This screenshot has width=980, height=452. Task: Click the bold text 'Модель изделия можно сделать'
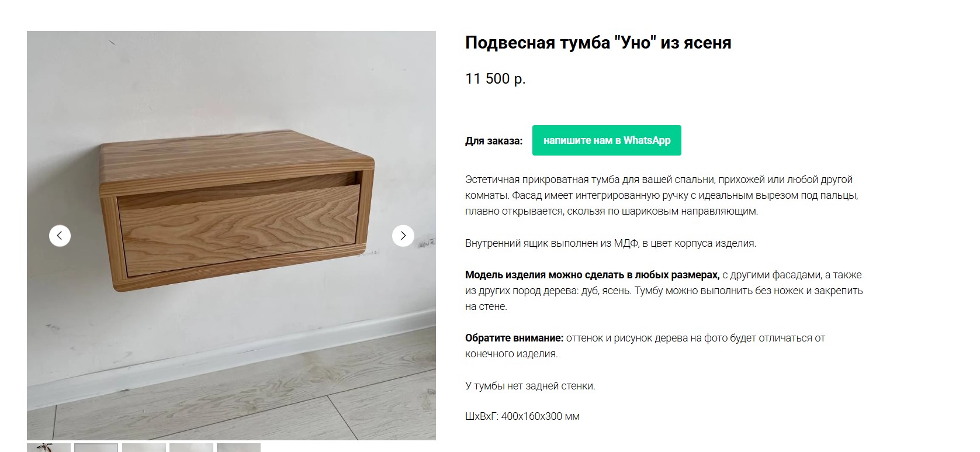tap(592, 275)
